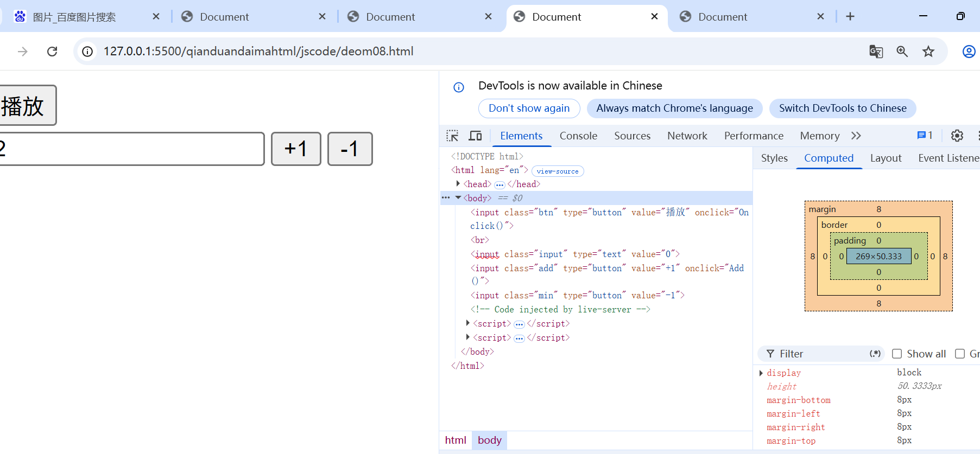Click the Don't show again button

point(529,108)
